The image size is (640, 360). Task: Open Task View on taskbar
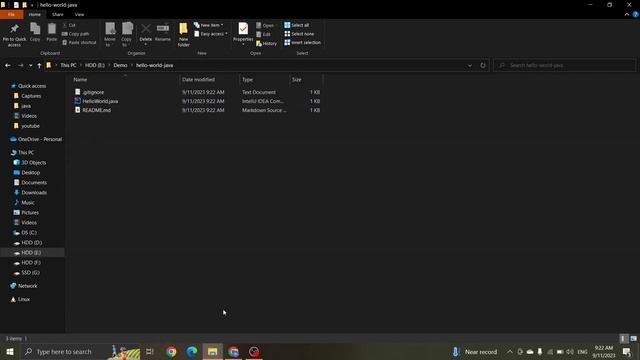150,351
